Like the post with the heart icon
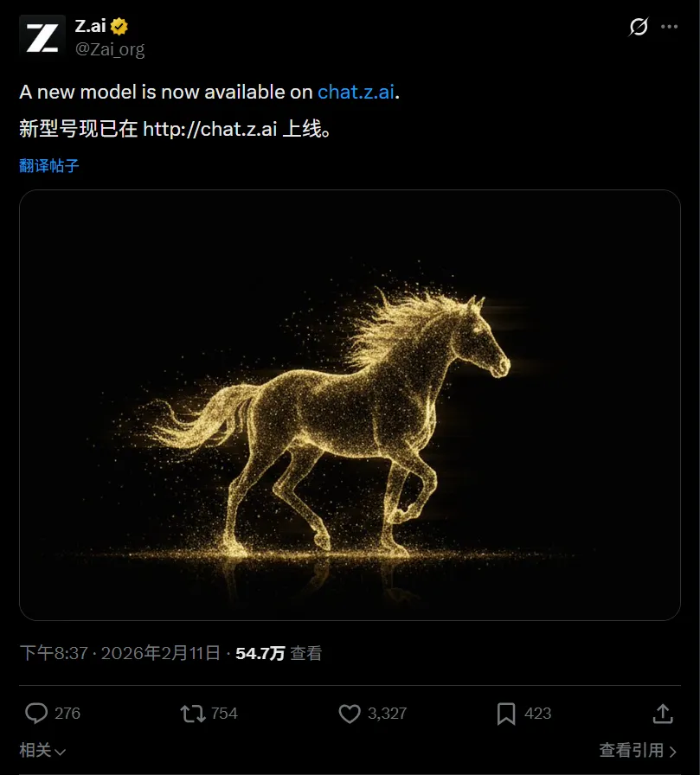 coord(350,714)
